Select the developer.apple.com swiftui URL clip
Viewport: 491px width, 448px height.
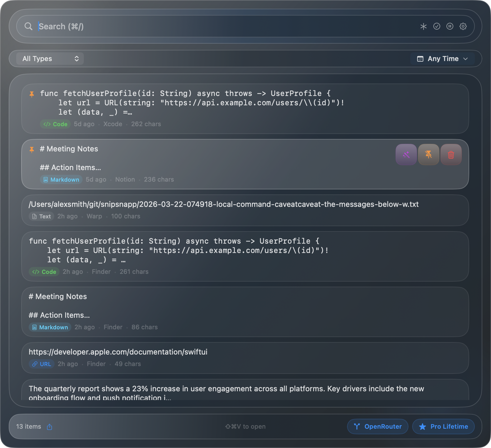(x=245, y=358)
